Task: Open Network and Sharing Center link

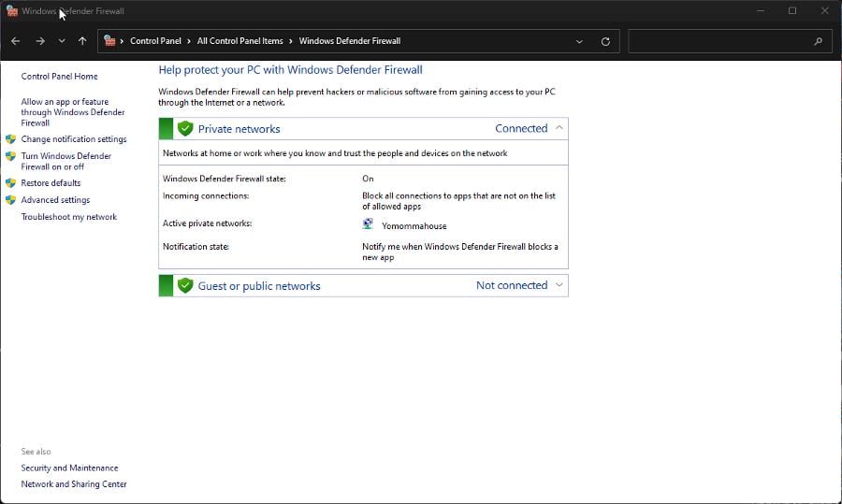Action: (74, 484)
